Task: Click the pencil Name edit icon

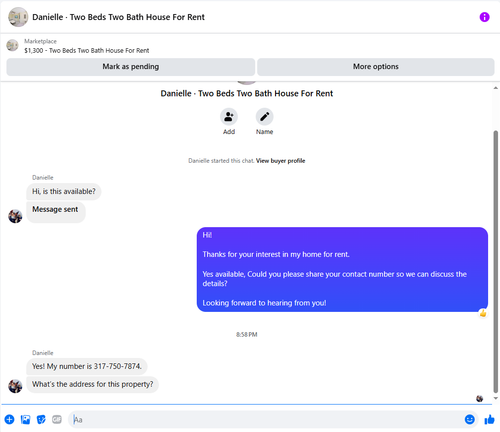Action: point(264,117)
